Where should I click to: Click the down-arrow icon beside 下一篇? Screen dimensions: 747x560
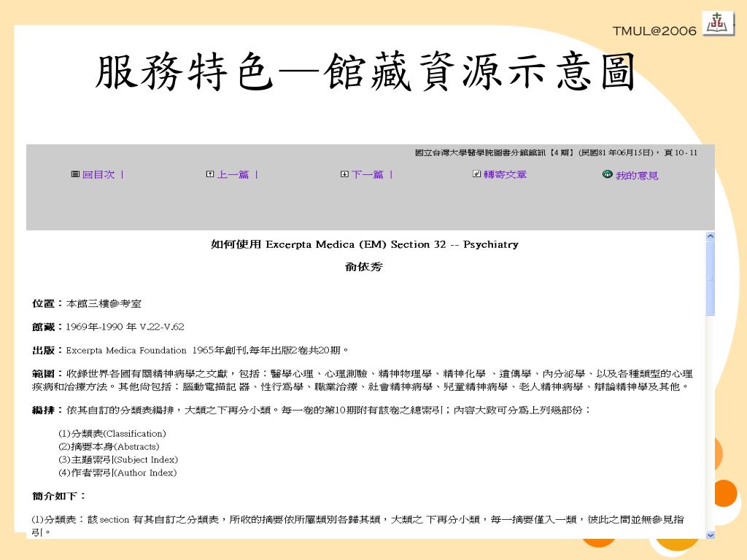(x=344, y=174)
